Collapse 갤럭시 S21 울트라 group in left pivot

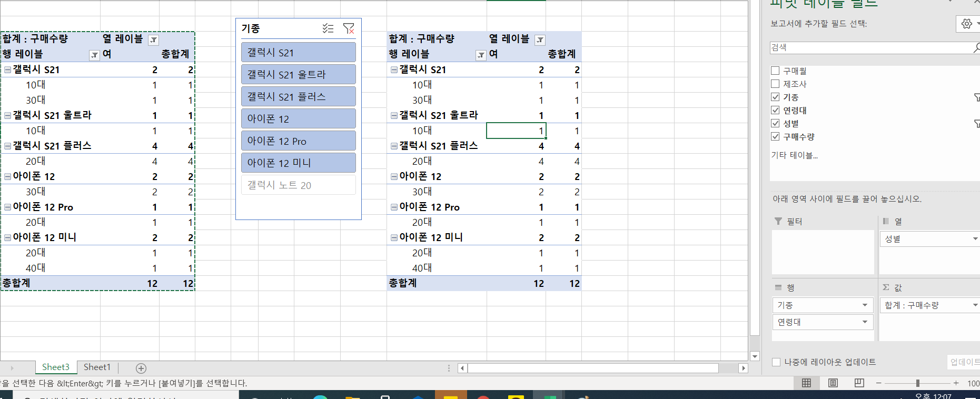pyautogui.click(x=8, y=115)
